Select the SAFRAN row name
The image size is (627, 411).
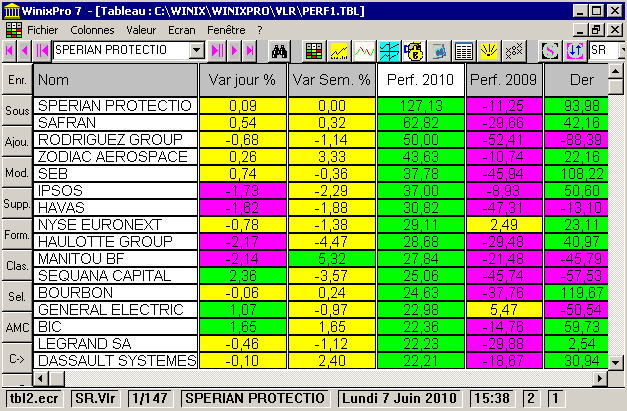tap(116, 122)
